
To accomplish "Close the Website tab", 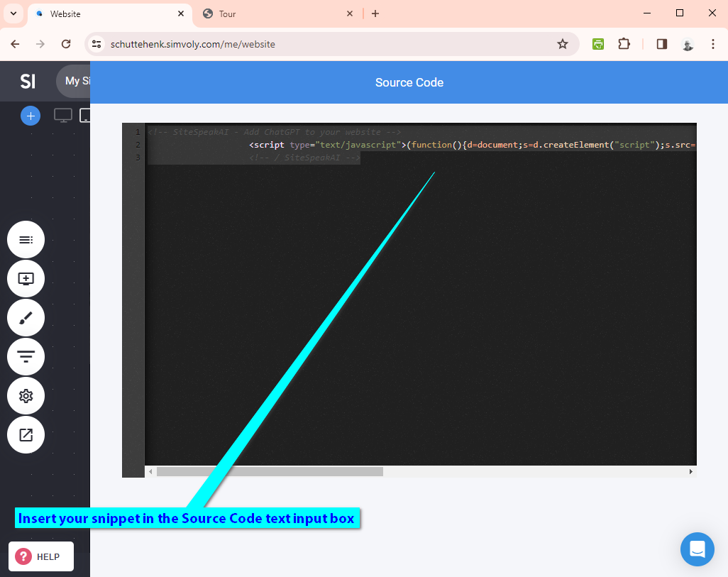I will pyautogui.click(x=181, y=14).
